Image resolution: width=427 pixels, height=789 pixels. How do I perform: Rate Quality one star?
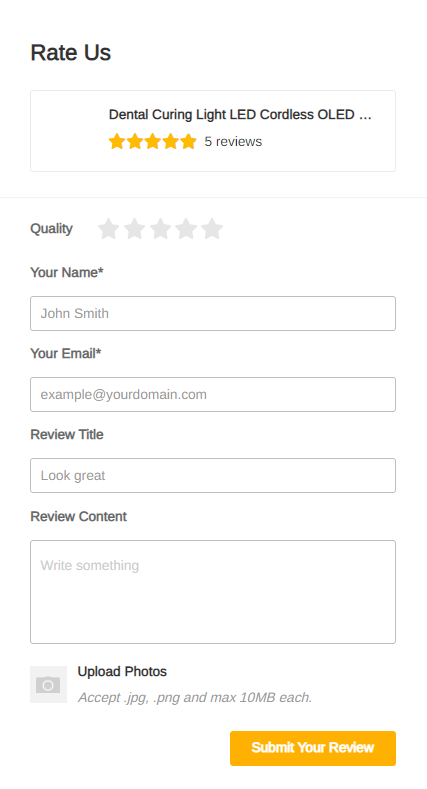(109, 229)
